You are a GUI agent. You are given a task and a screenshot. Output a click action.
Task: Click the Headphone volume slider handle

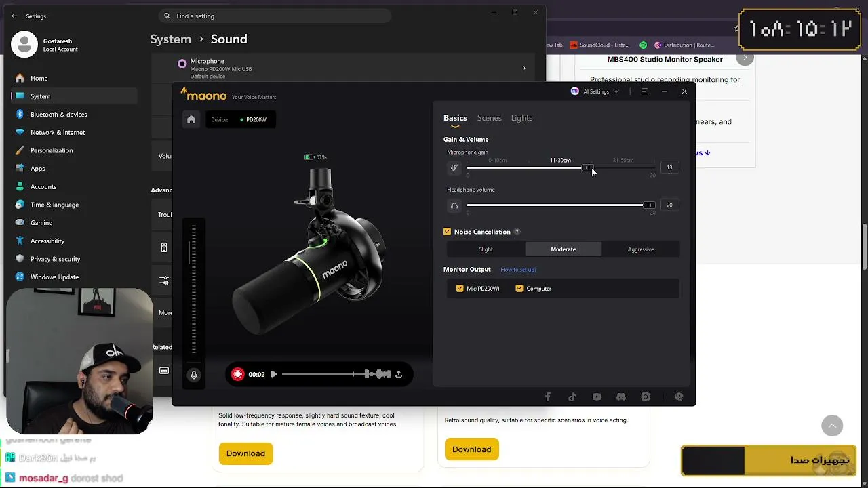point(649,205)
